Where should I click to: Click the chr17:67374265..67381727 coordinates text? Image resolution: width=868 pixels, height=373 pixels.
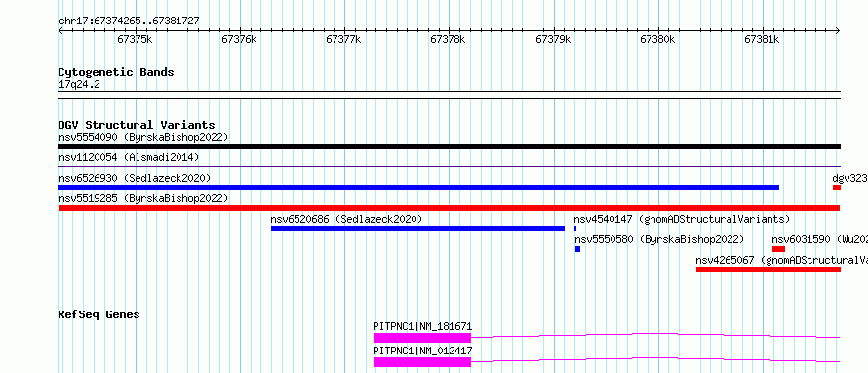pos(129,21)
